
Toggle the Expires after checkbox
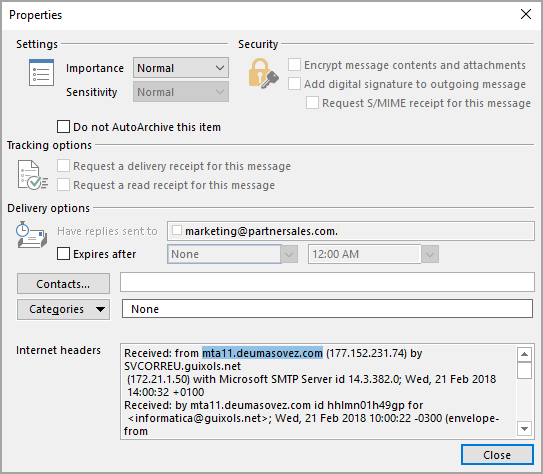(x=63, y=253)
